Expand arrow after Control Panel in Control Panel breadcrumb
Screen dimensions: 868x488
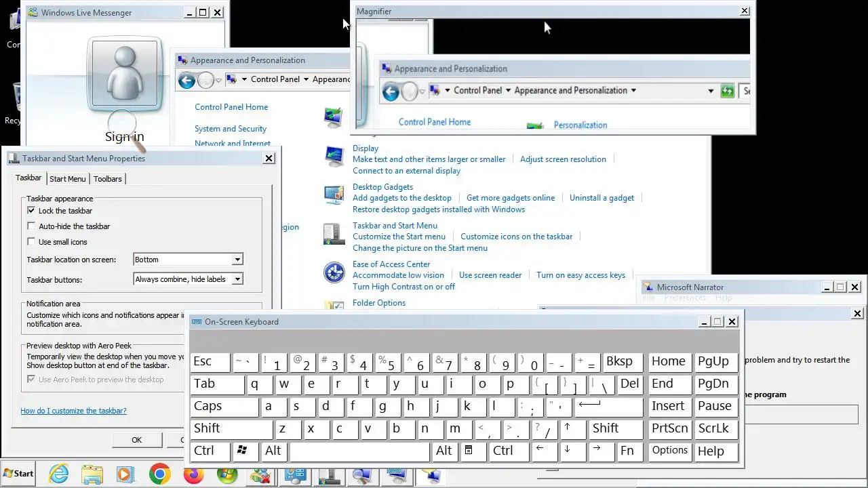307,79
